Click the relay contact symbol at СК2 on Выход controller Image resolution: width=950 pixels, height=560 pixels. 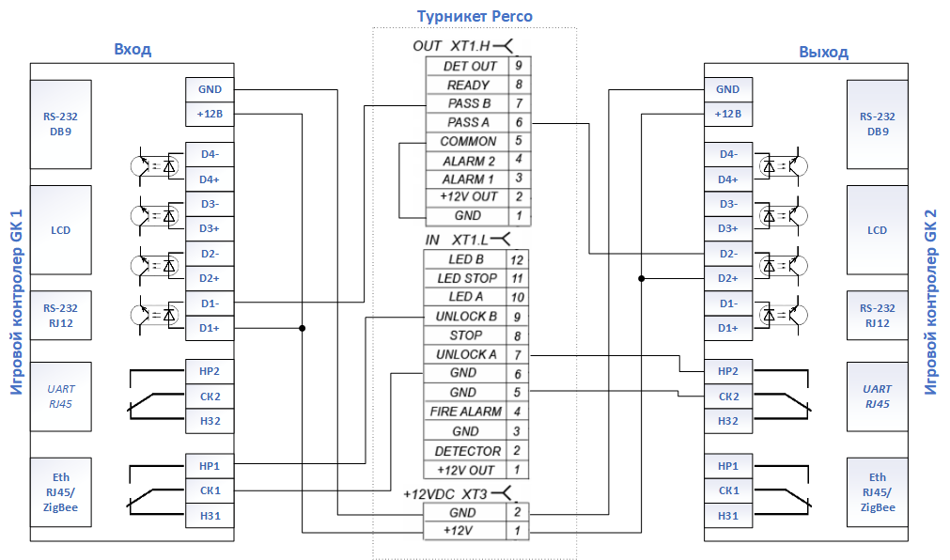point(782,396)
